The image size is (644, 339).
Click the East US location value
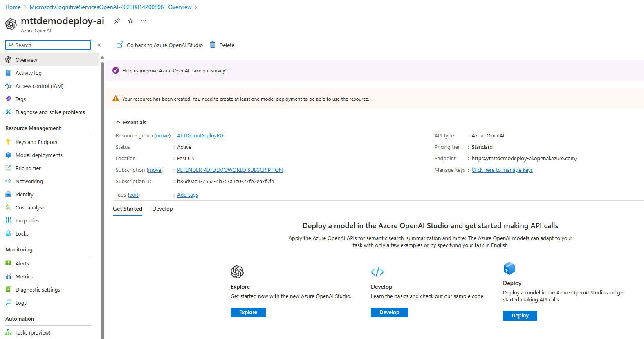coord(186,159)
